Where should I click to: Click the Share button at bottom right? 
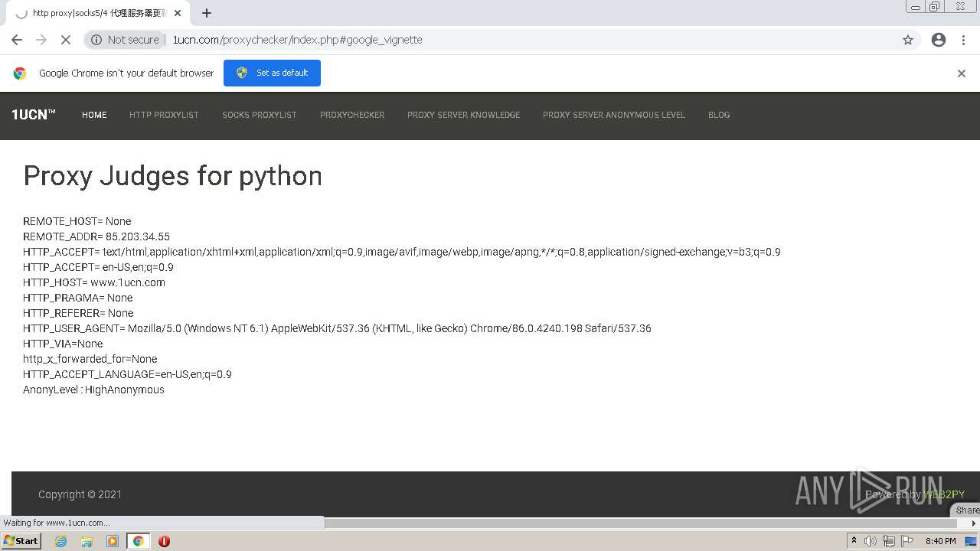point(966,510)
